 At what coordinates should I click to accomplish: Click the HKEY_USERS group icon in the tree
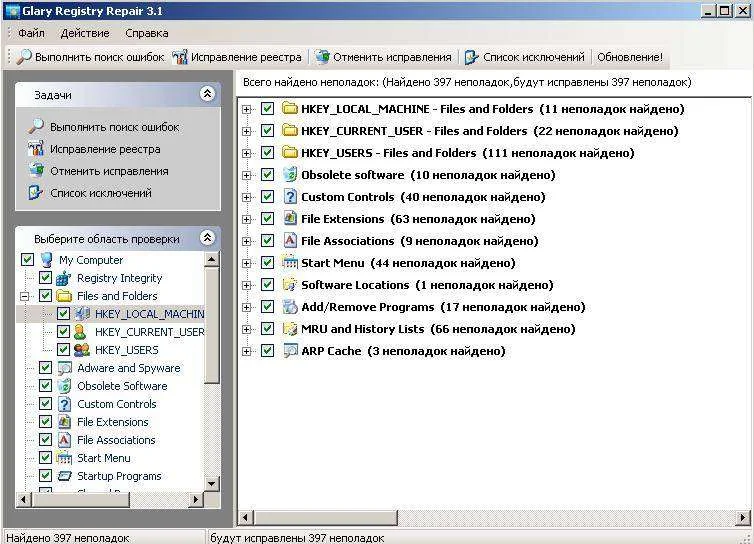pyautogui.click(x=82, y=350)
